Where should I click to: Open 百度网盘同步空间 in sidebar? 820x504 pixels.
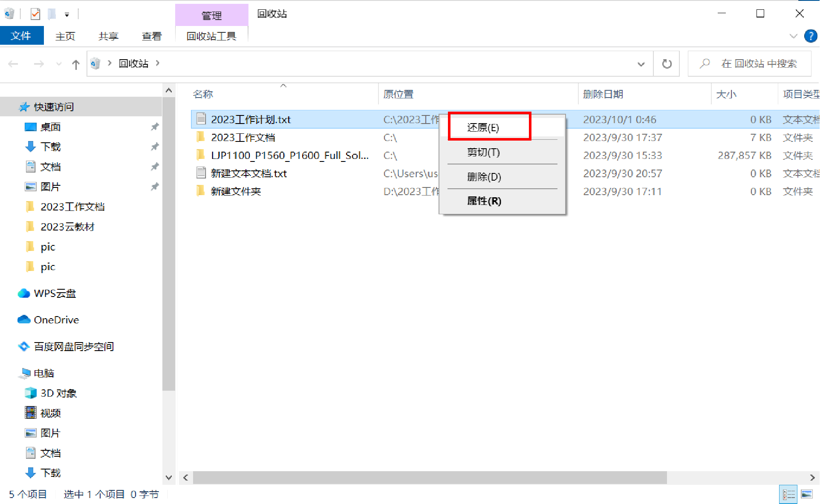pyautogui.click(x=73, y=346)
